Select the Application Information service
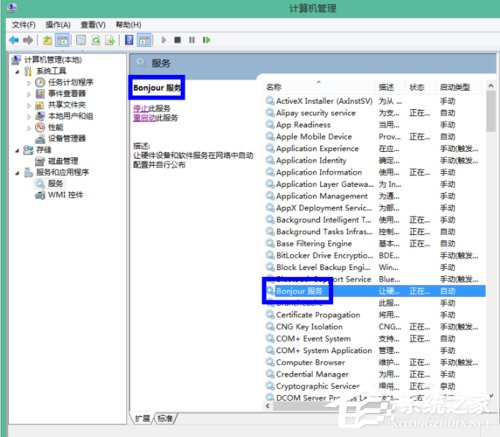This screenshot has width=500, height=437. pyautogui.click(x=319, y=172)
